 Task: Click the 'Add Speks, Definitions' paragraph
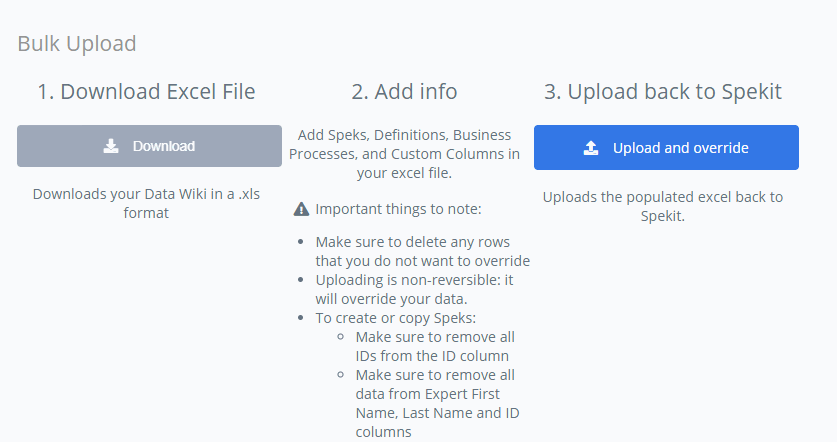(404, 154)
